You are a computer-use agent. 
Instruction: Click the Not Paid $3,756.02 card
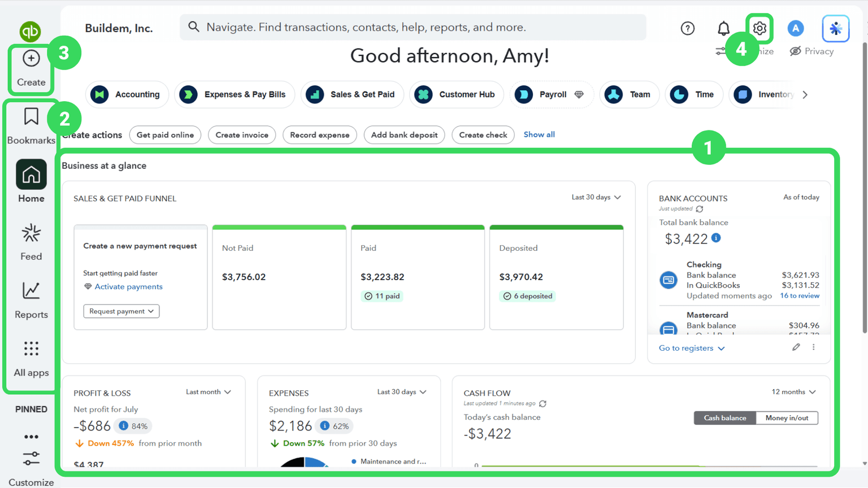[279, 277]
